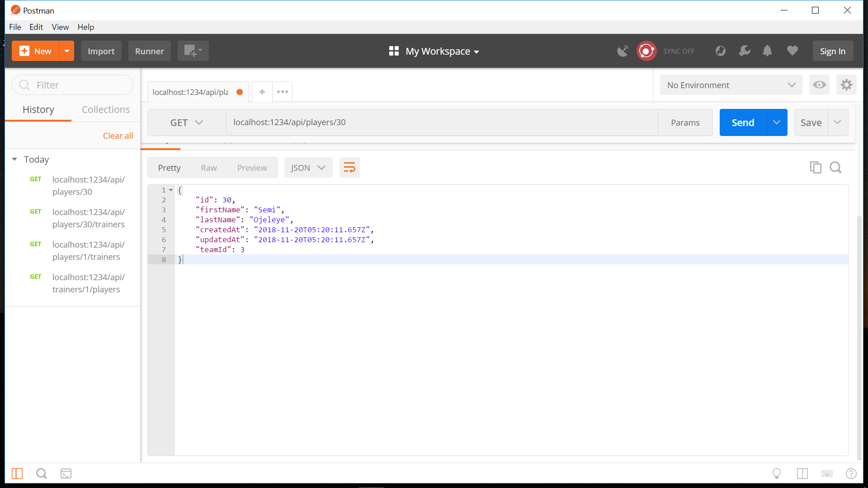Toggle environment quick look eye icon
This screenshot has width=868, height=488.
pos(819,85)
